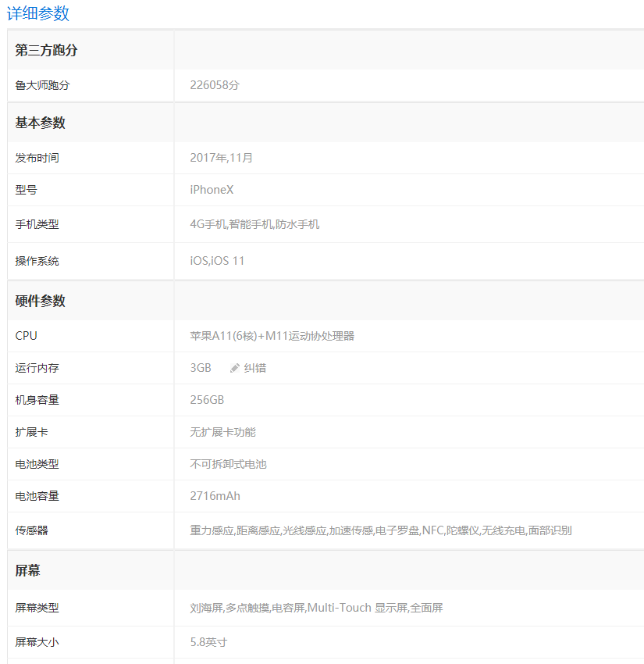Click the 刘海屏 screen type link
Viewport: 644px width, 664px height.
(206, 608)
